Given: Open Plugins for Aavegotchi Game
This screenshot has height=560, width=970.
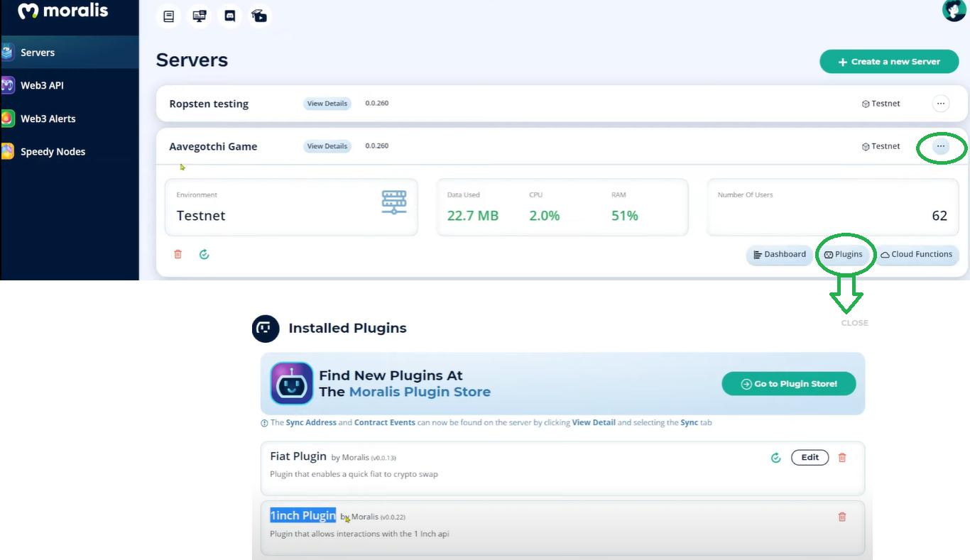Looking at the screenshot, I should pos(844,255).
